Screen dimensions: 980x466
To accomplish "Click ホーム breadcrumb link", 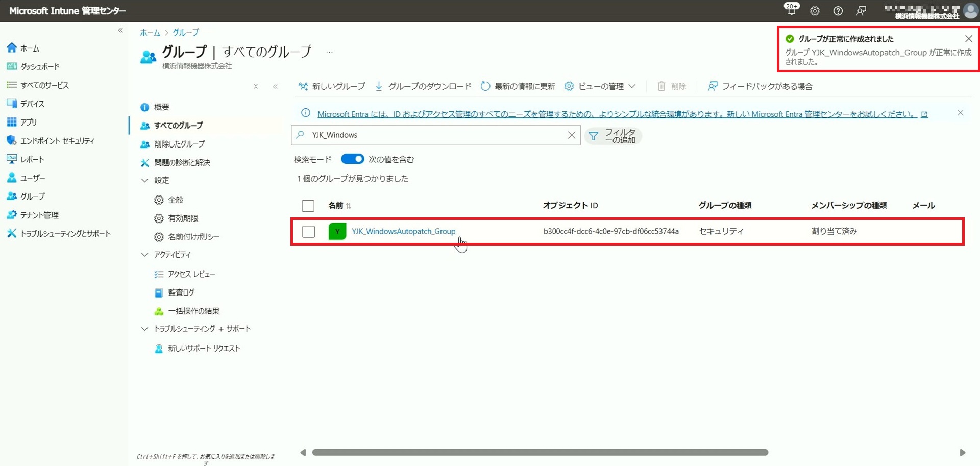I will tap(150, 32).
